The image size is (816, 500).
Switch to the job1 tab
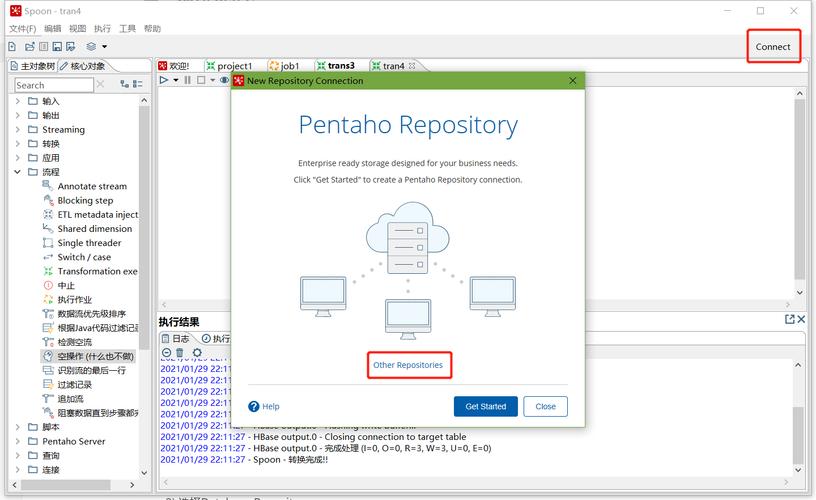(x=284, y=66)
